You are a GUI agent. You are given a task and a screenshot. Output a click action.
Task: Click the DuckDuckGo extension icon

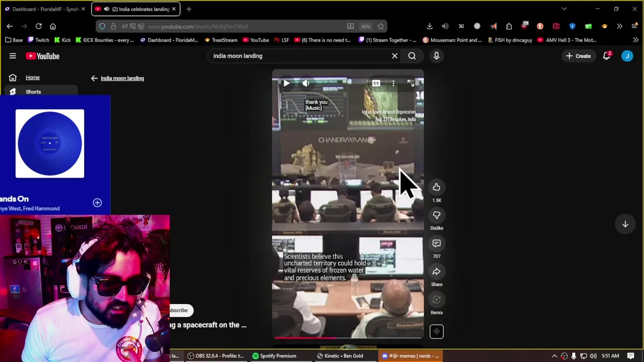[540, 26]
